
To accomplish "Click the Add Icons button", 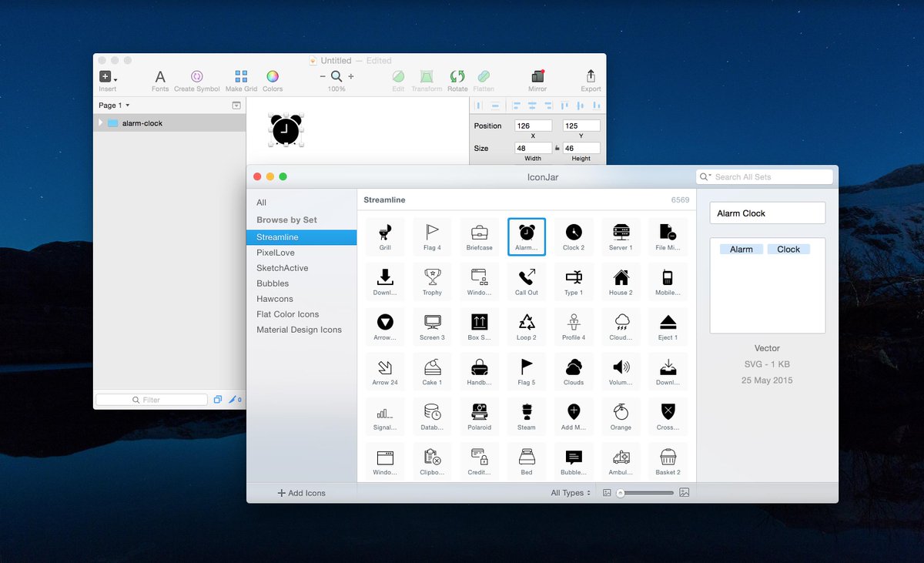I will point(301,493).
